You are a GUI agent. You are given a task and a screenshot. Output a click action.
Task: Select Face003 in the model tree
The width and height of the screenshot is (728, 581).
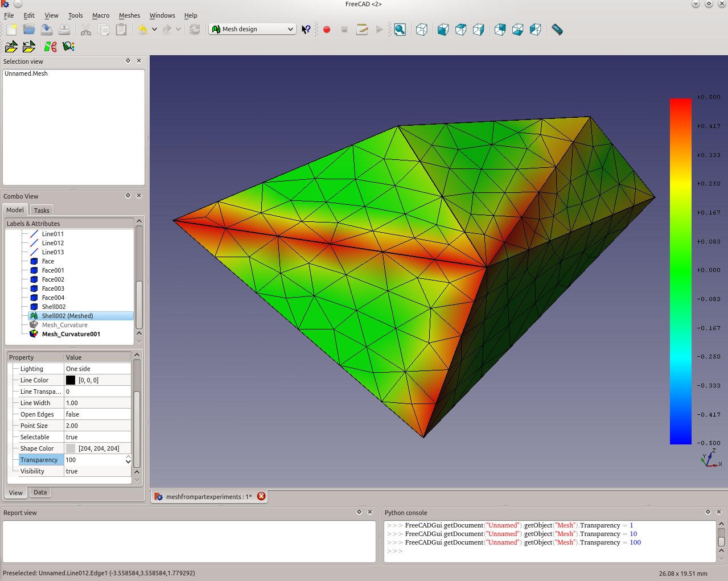53,289
